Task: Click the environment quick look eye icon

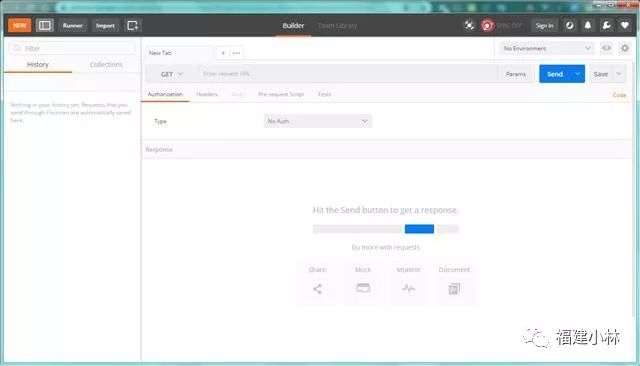Action: (x=607, y=48)
